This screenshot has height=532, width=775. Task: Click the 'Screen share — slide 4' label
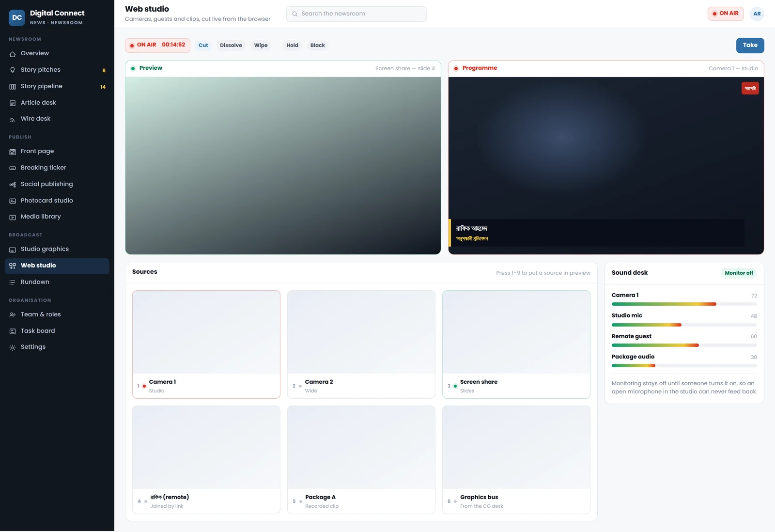pos(405,68)
